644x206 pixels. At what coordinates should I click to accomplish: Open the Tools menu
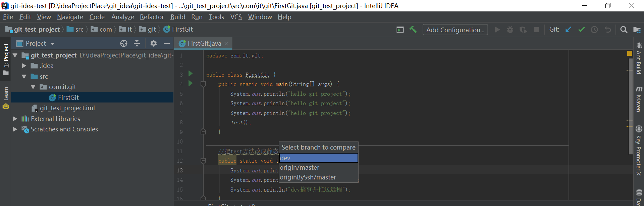216,17
